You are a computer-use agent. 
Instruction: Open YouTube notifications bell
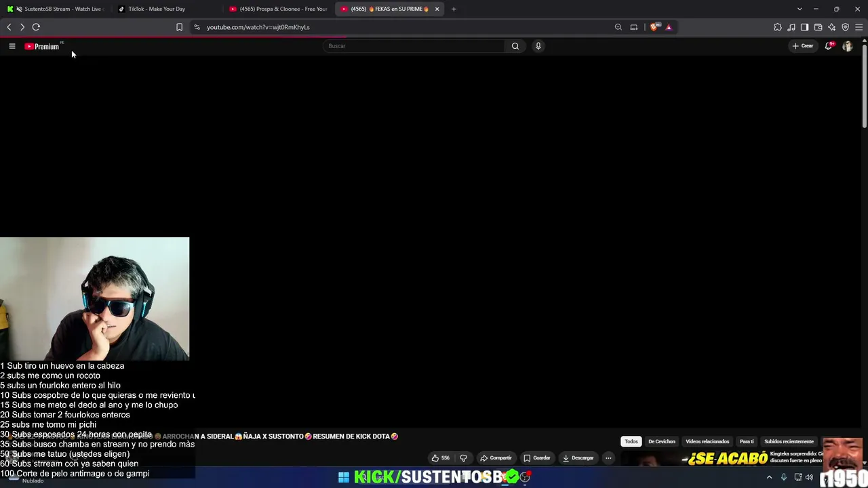click(x=829, y=46)
